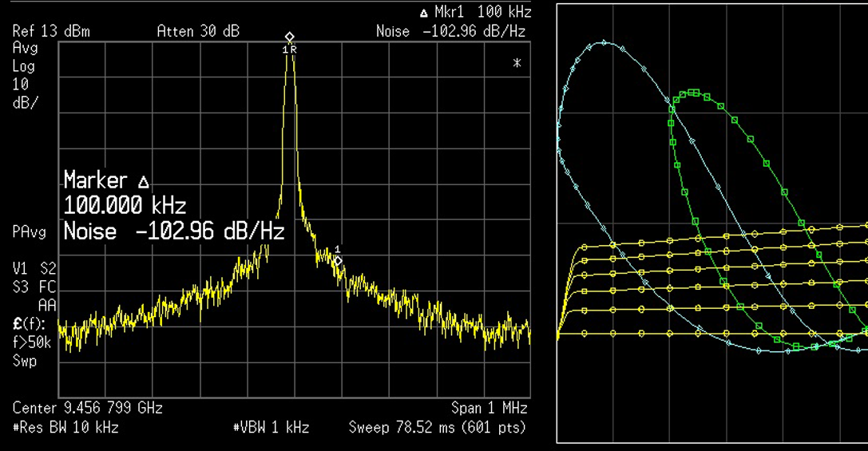Select the Center 9.456 799 GHz frequency

coord(88,408)
